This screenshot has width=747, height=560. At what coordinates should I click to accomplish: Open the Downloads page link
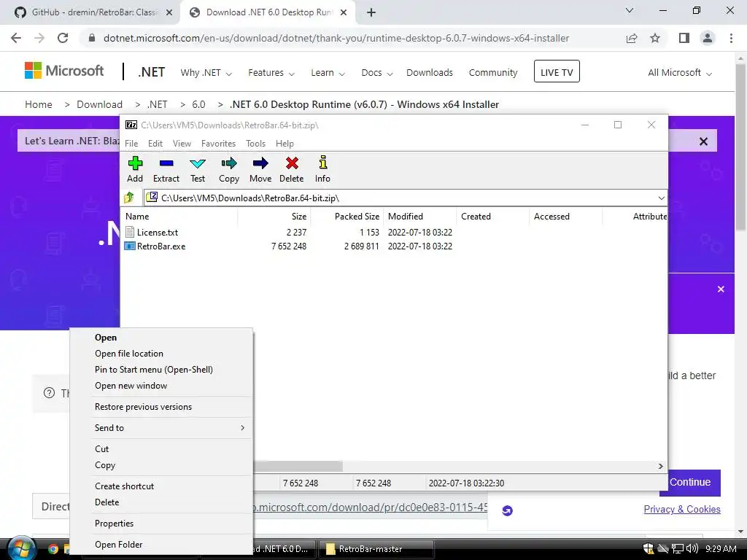point(430,73)
